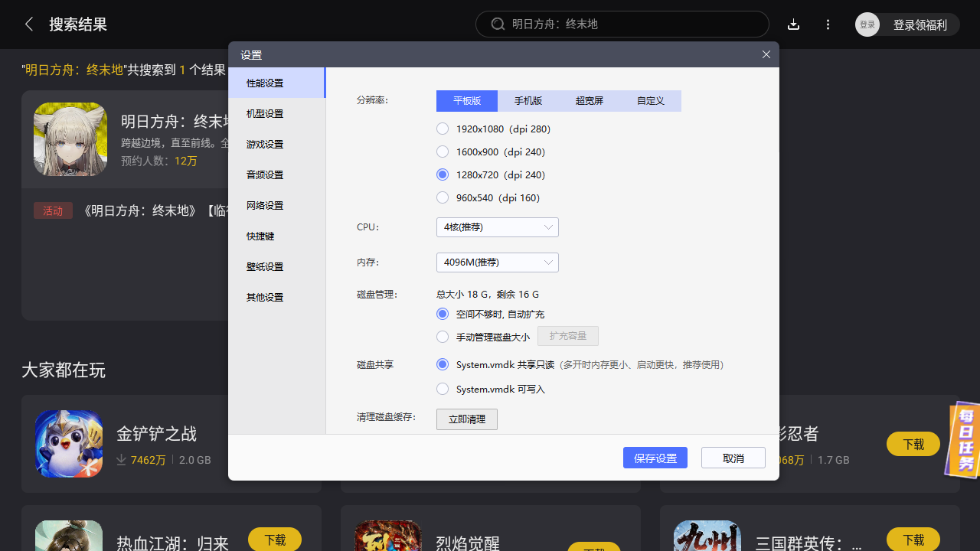Open 游戏设置 in the sidebar
Viewport: 980px width, 551px height.
tap(265, 144)
